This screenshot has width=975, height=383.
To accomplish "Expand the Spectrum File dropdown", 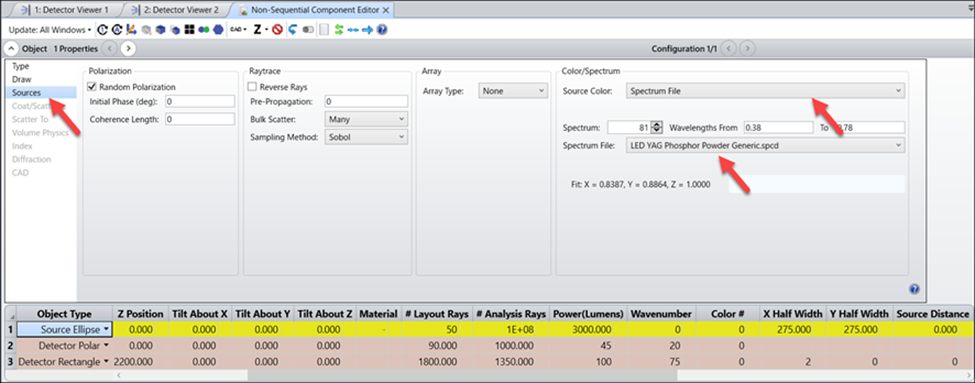I will [x=765, y=145].
